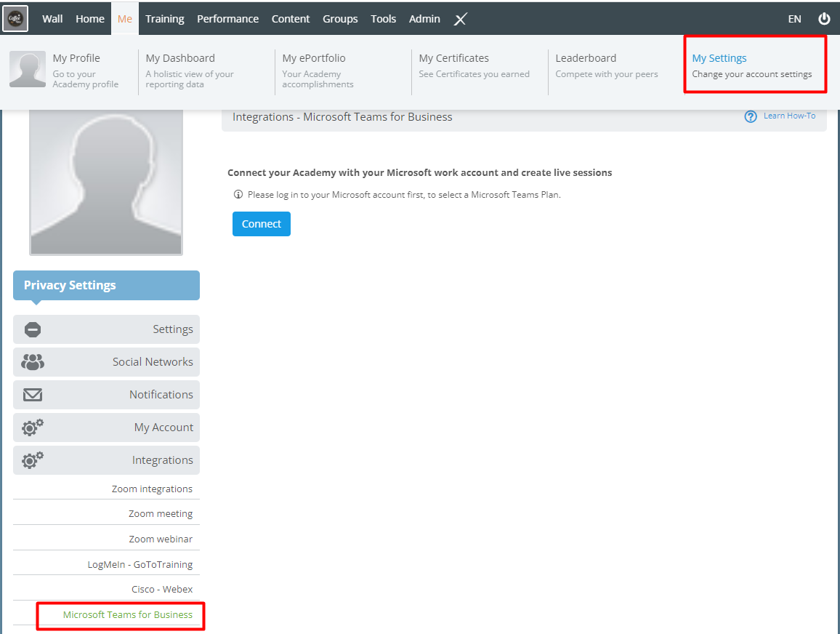Click the power logout icon
The width and height of the screenshot is (840, 634).
(x=824, y=19)
